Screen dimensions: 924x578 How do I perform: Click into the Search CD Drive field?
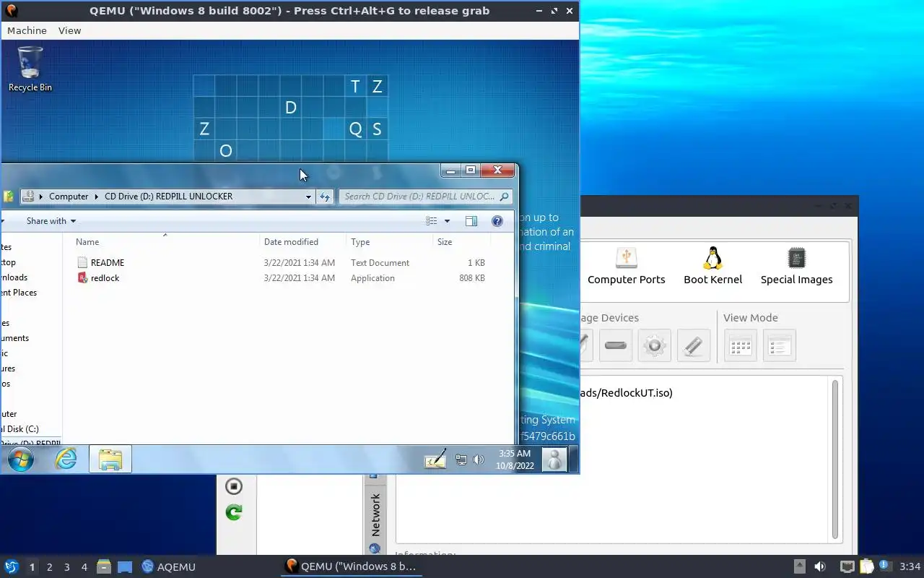tap(419, 197)
